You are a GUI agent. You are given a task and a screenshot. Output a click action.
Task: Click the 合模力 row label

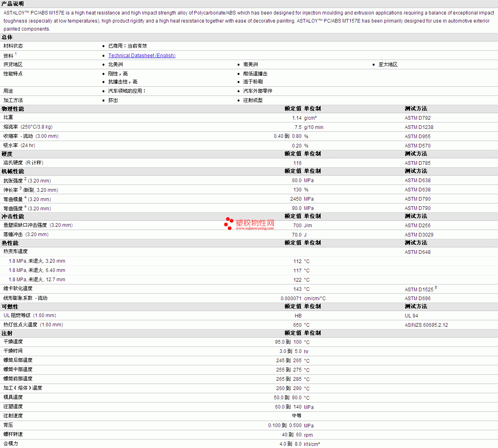click(10, 444)
